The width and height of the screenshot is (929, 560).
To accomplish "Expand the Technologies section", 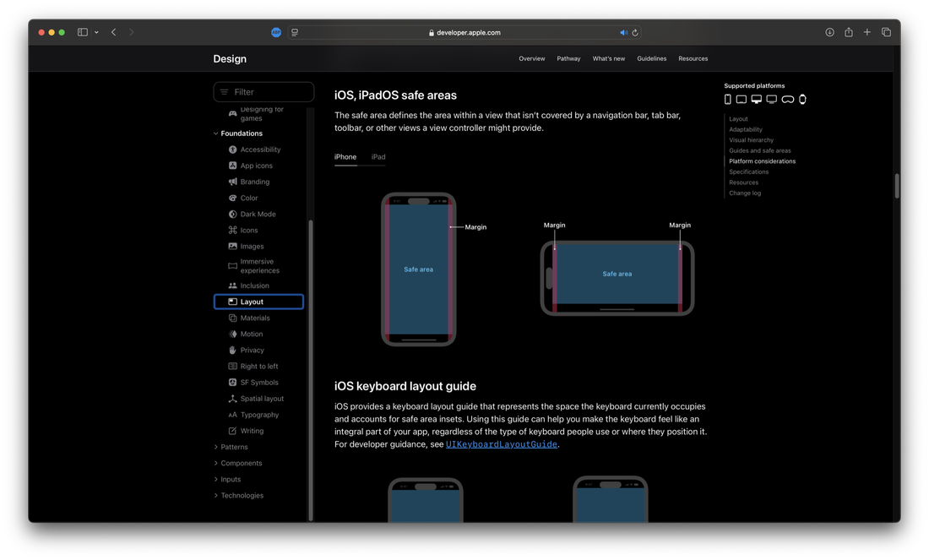I will 215,496.
